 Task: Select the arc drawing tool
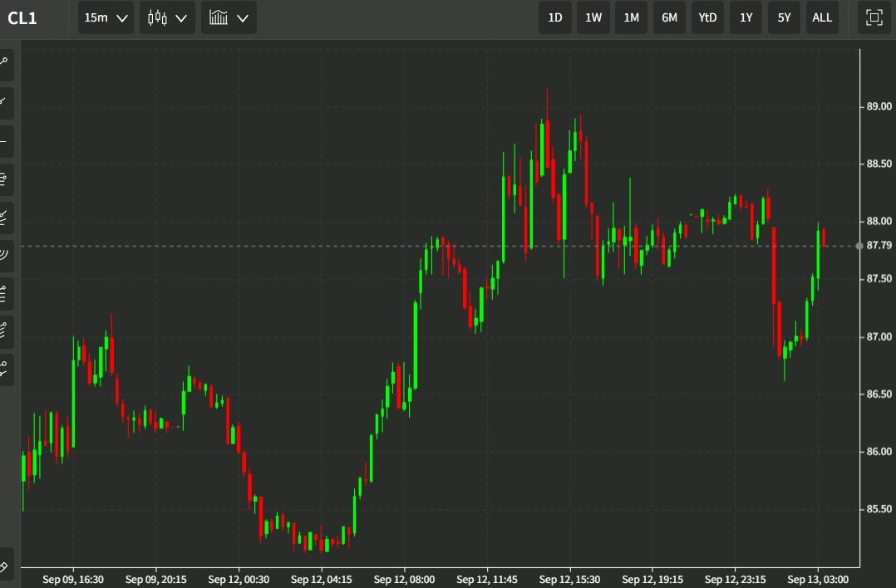[7, 256]
